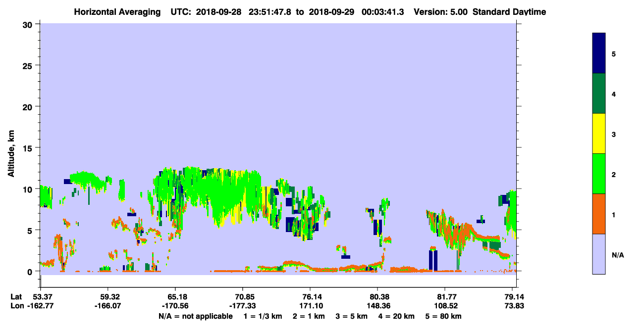
Task: Click the legend note '5 = 80 km'
Action: point(442,316)
